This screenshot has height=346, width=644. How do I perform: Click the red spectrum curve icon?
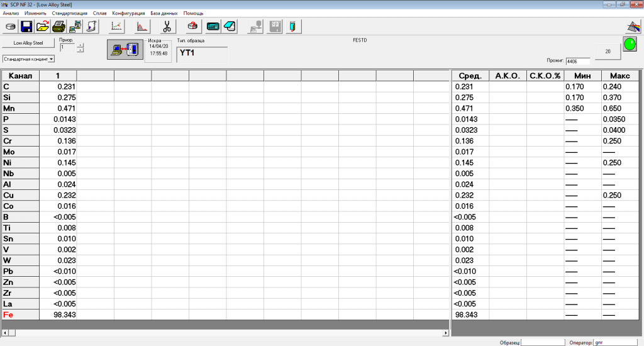142,26
